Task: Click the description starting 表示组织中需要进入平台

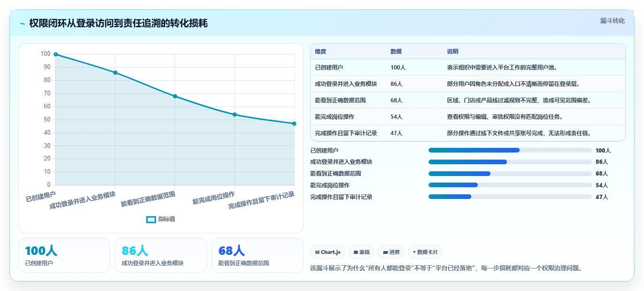Action: click(x=502, y=68)
